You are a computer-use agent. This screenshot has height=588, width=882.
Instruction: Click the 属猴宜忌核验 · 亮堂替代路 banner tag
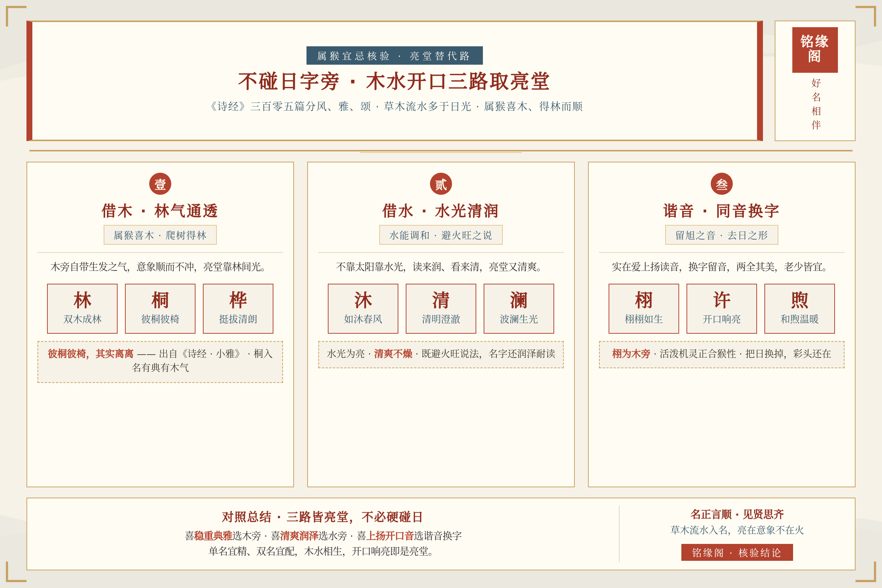pos(394,55)
